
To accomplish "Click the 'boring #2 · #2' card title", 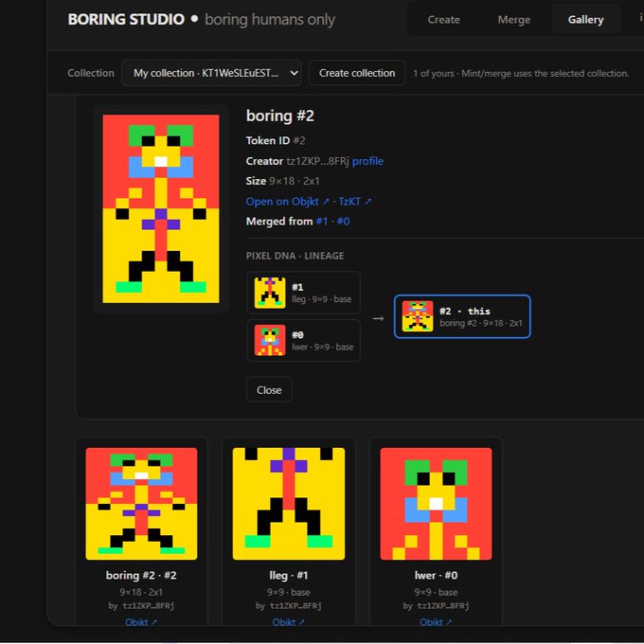I will point(141,576).
